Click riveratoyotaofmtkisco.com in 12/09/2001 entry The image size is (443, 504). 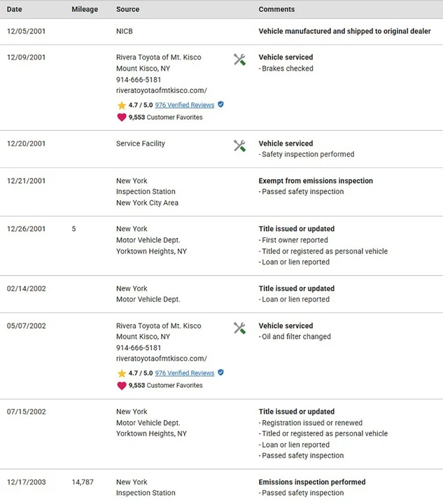(162, 90)
